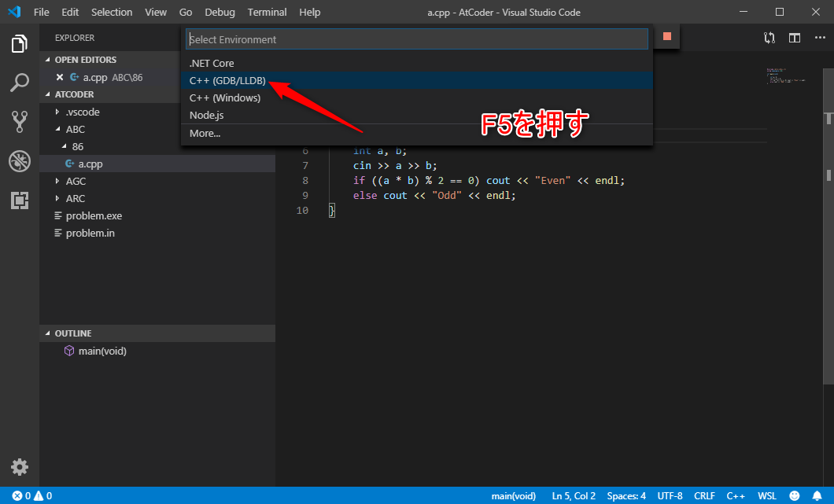Click the errors count in status bar
This screenshot has height=504, width=834.
pos(22,496)
